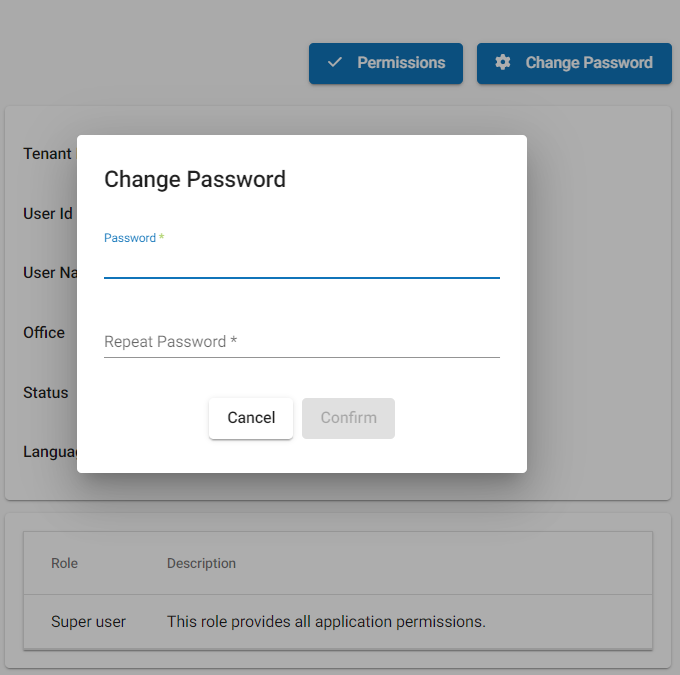Open the Permissions button
Image resolution: width=680 pixels, height=675 pixels.
386,63
